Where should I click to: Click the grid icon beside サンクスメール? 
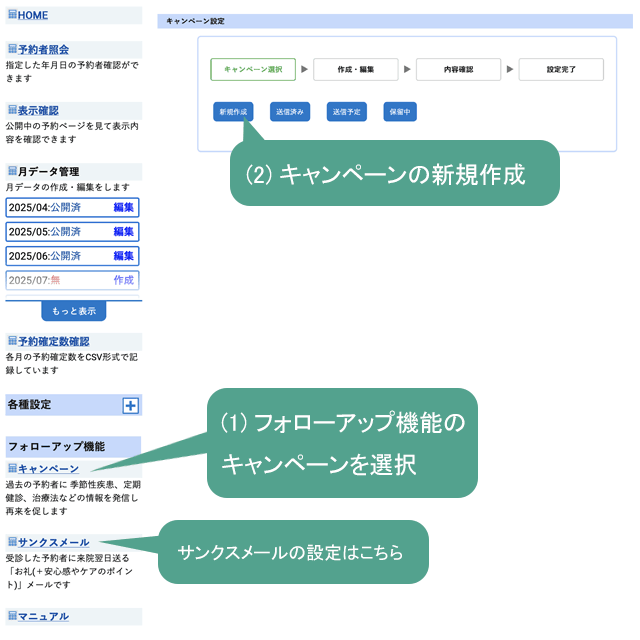click(x=13, y=542)
